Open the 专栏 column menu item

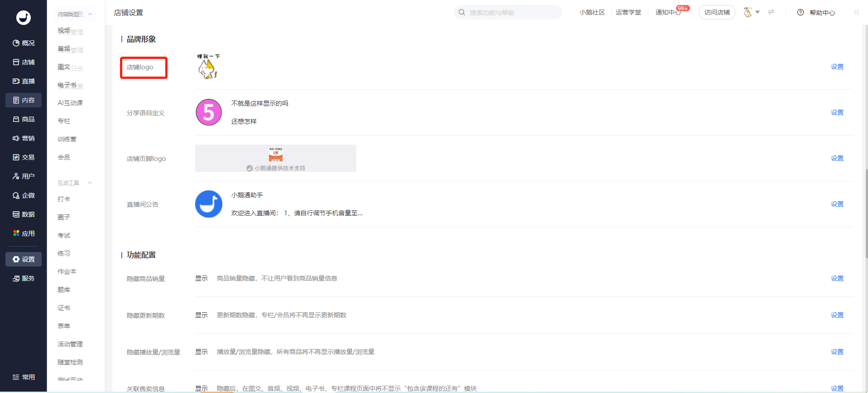[64, 121]
